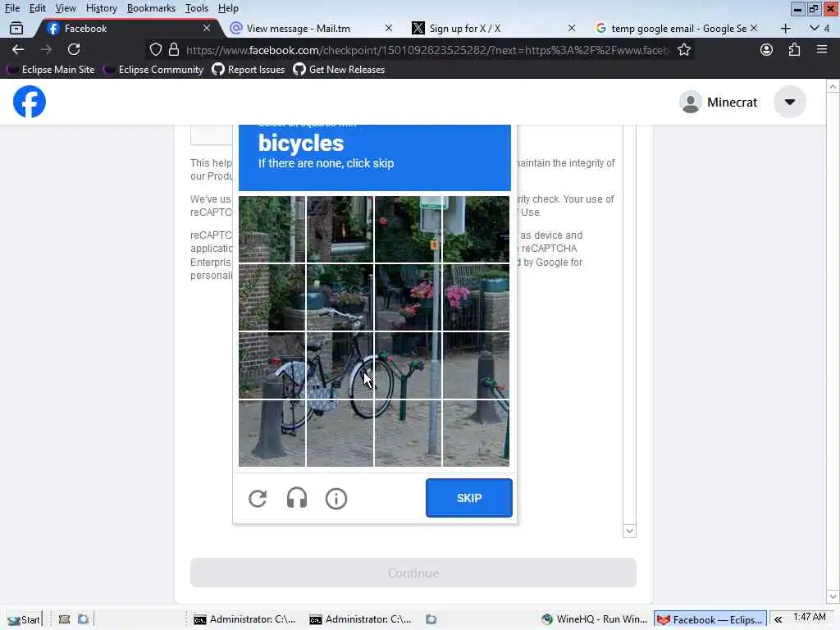Screen dimensions: 840x630
Task: Open site security shield icon
Action: pos(155,50)
